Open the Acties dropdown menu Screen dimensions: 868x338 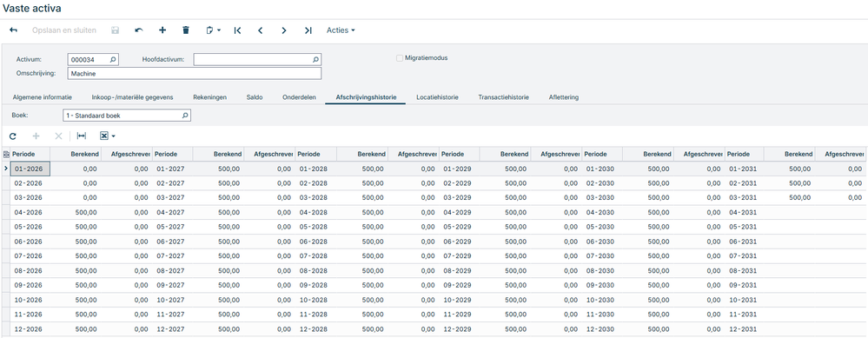(x=341, y=30)
